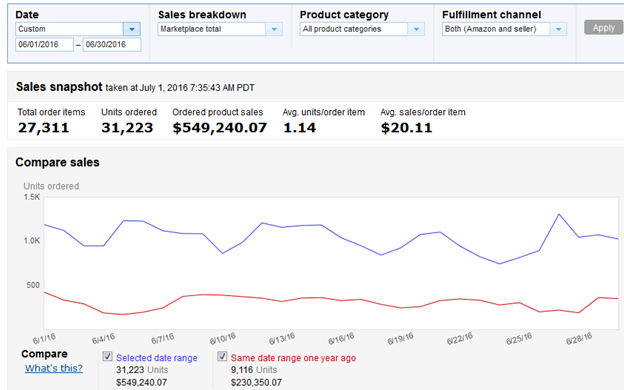Open the Product category dropdown
The height and width of the screenshot is (390, 624).
tap(416, 29)
